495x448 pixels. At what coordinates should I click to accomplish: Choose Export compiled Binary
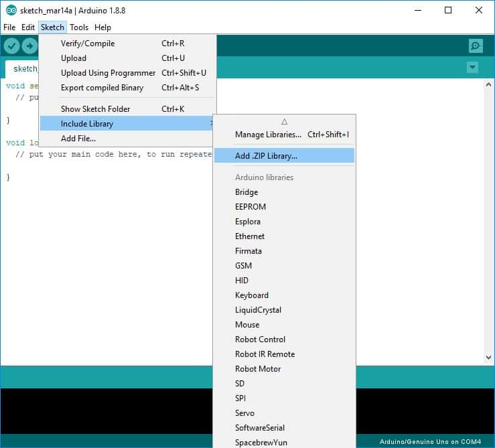(127, 88)
